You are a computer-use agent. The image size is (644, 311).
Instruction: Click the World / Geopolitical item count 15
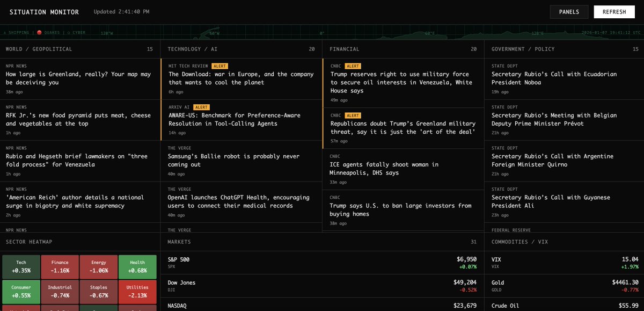[150, 49]
